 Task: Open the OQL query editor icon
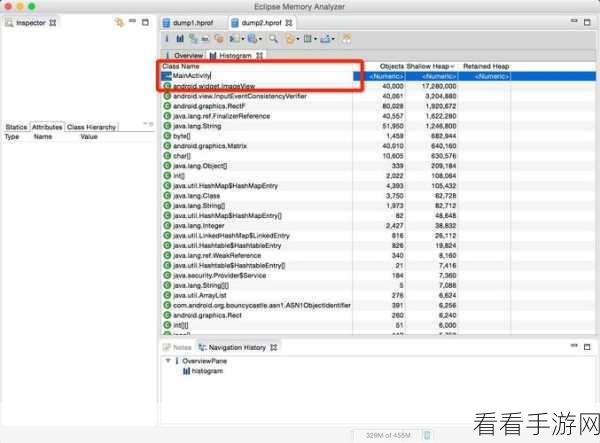205,39
